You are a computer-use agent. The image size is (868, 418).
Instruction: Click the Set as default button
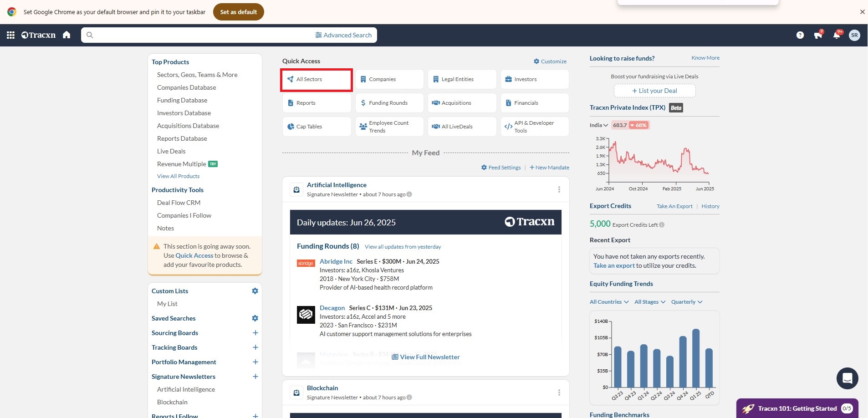point(238,12)
